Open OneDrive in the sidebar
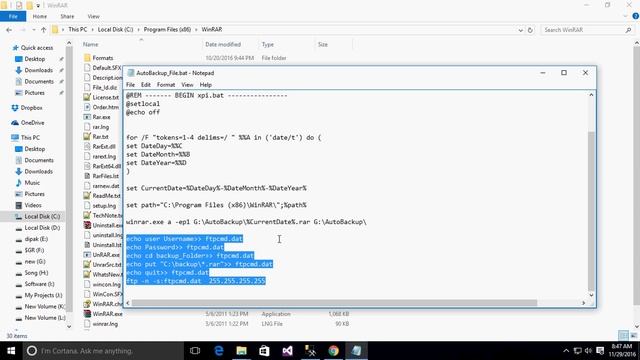Screen dimensions: 640x360 [x=32, y=122]
